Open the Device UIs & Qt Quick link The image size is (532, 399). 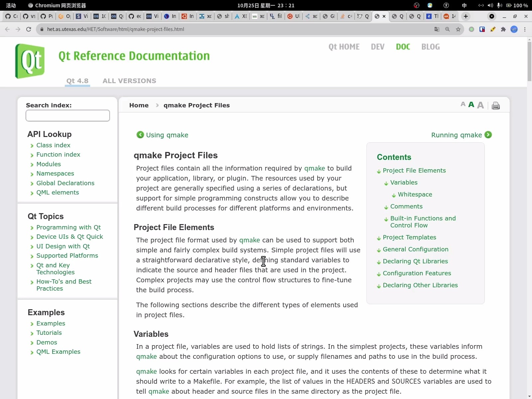pos(69,237)
